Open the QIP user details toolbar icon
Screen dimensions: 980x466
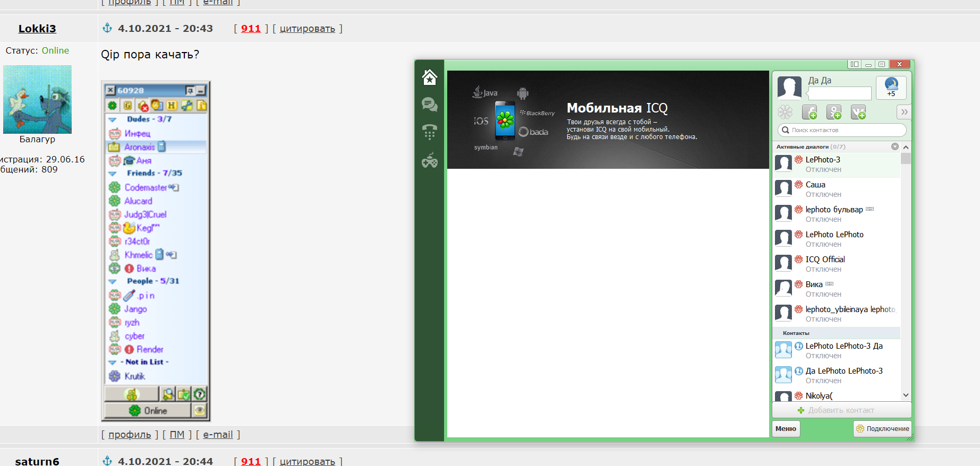157,105
